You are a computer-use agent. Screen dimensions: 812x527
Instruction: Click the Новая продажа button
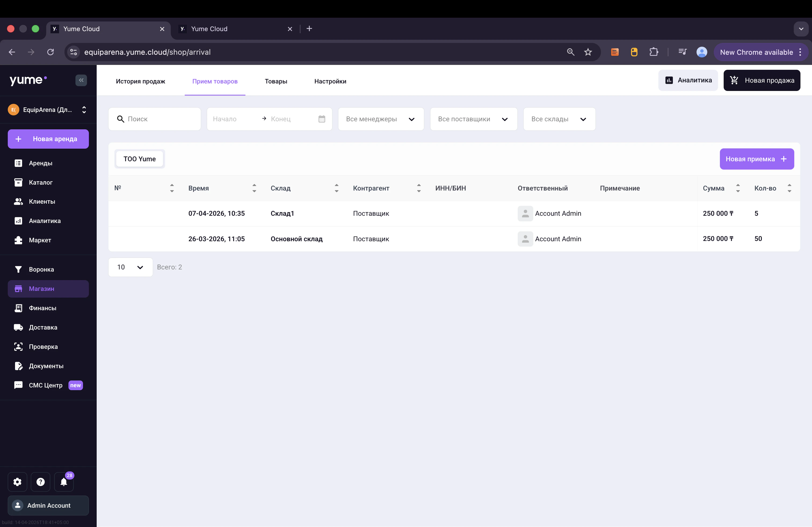point(762,80)
